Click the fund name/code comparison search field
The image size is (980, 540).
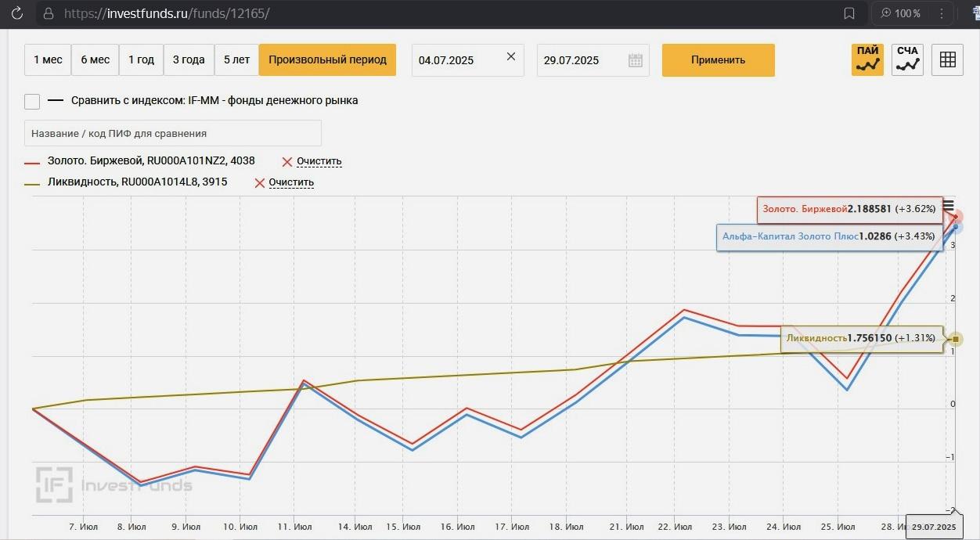click(x=173, y=133)
